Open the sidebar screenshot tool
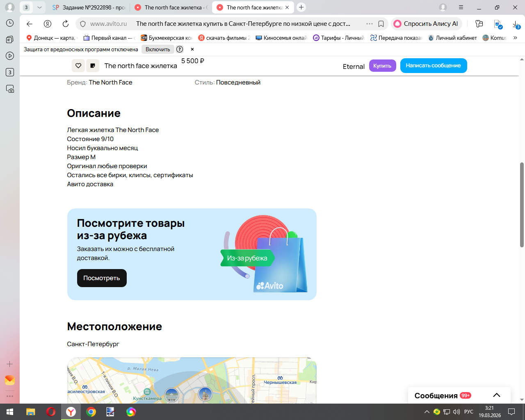Image resolution: width=525 pixels, height=420 pixels. (x=10, y=89)
